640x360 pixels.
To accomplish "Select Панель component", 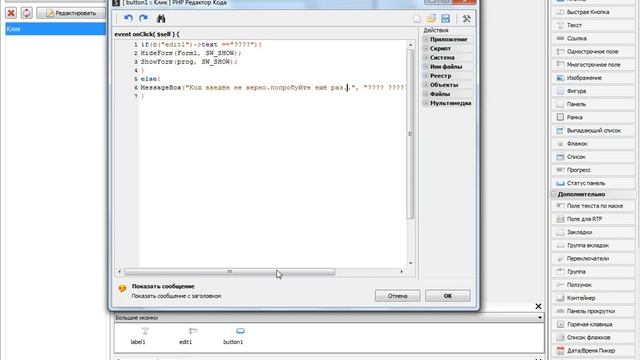I will pyautogui.click(x=593, y=104).
